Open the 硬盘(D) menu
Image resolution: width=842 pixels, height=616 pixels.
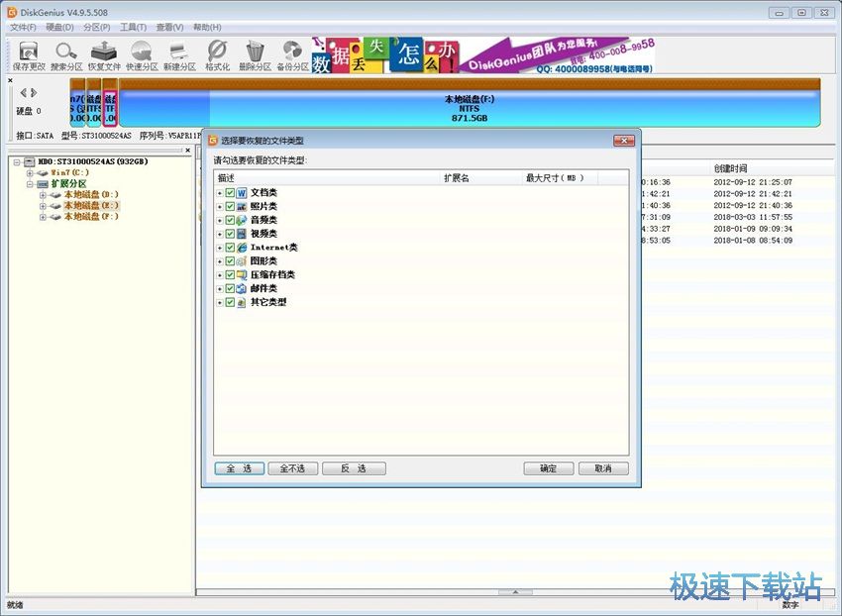[x=59, y=28]
